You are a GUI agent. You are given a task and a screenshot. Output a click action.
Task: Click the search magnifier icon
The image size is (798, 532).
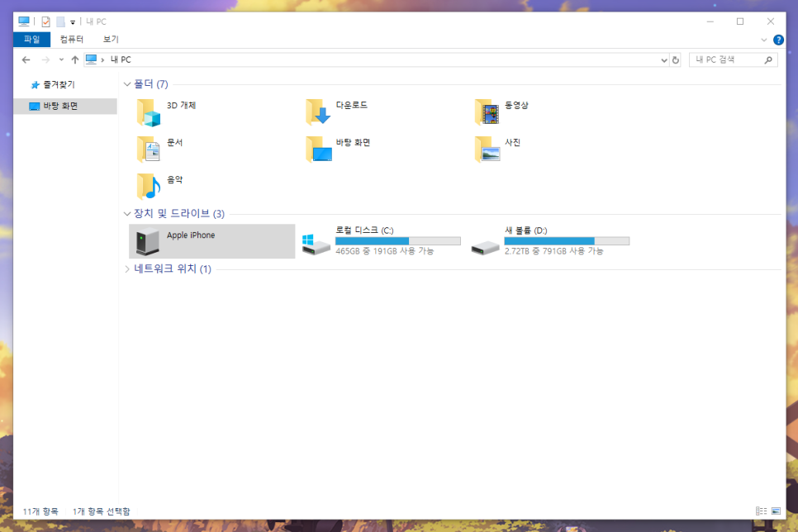pos(768,59)
